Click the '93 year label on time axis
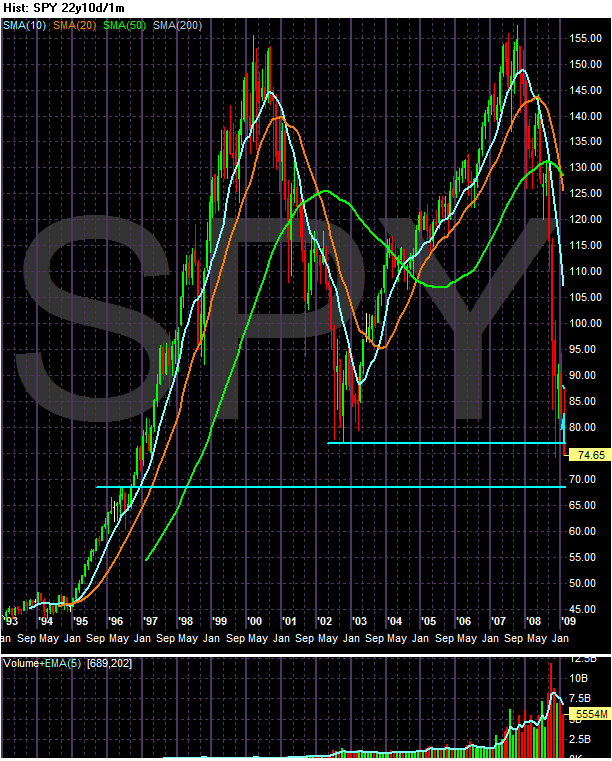The width and height of the screenshot is (612, 761). [x=11, y=621]
